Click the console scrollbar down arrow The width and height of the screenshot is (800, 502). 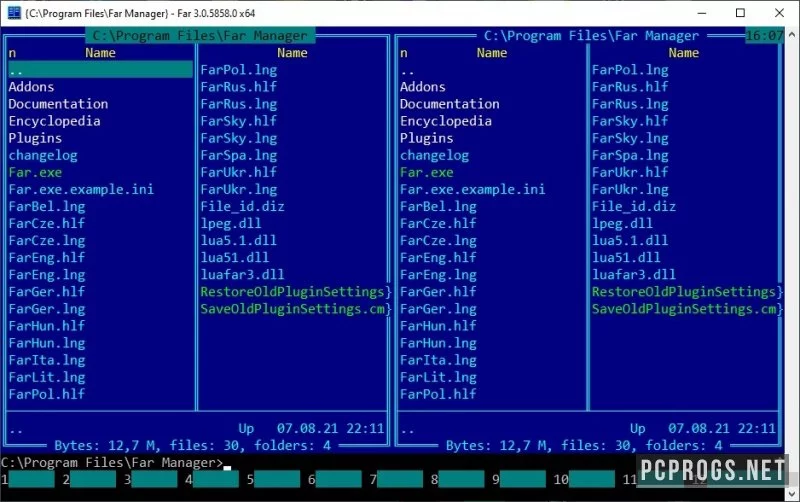[x=791, y=493]
